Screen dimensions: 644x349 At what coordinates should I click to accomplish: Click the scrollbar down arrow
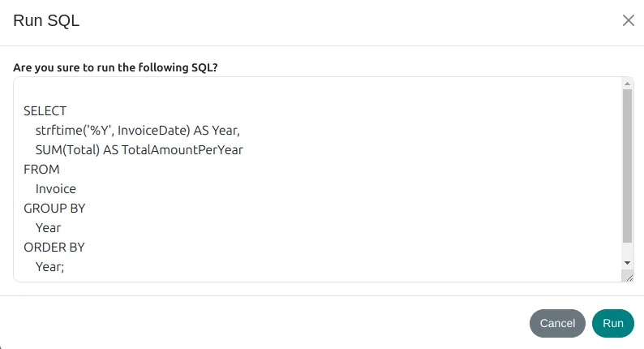627,263
